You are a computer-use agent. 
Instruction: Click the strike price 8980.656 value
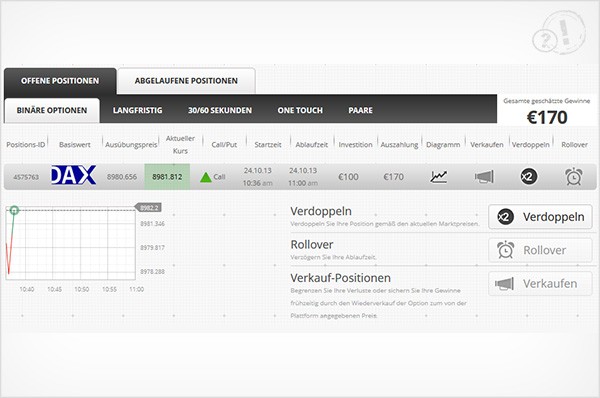click(122, 177)
